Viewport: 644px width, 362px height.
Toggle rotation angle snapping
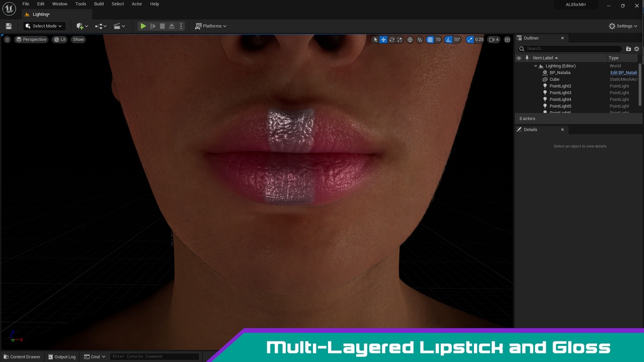coord(448,40)
